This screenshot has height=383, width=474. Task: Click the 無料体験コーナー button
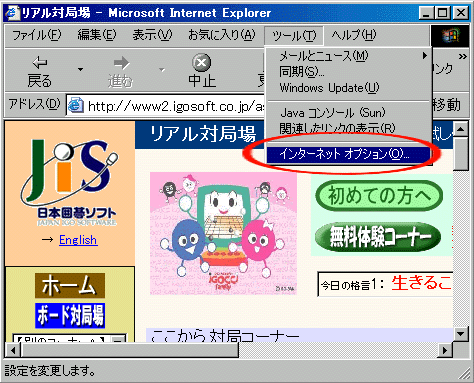pos(378,237)
